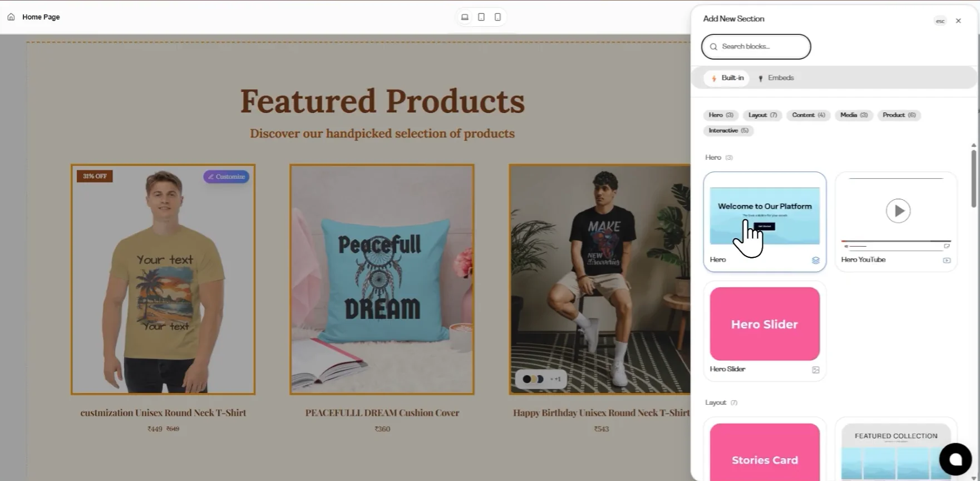
Task: Focus the Search blocks input
Action: pos(756,47)
